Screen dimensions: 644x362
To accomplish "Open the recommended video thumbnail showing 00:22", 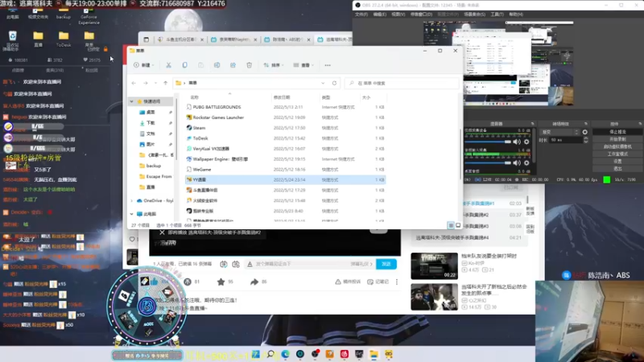I will 434,266.
